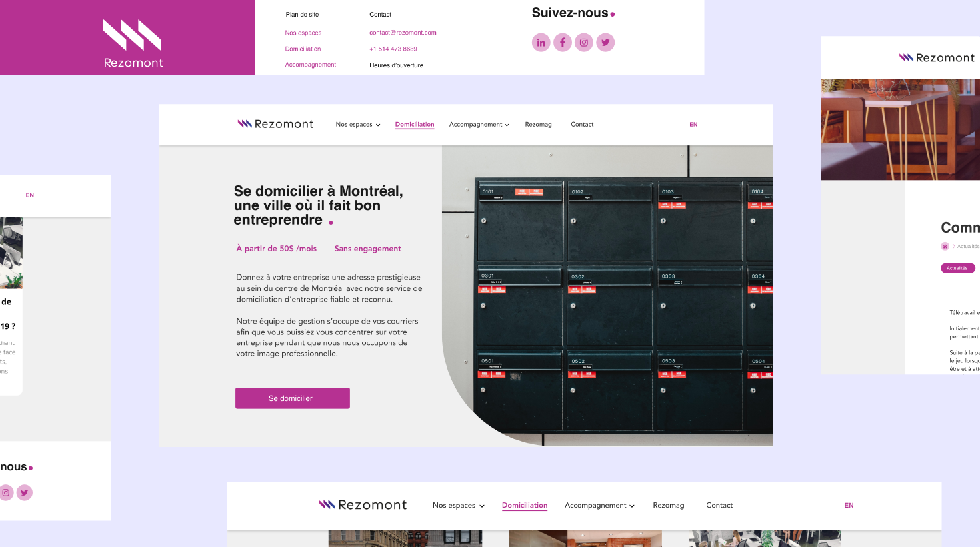Image resolution: width=980 pixels, height=547 pixels.
Task: Click the Actualités breadcrumb in right mockup
Action: coord(969,246)
